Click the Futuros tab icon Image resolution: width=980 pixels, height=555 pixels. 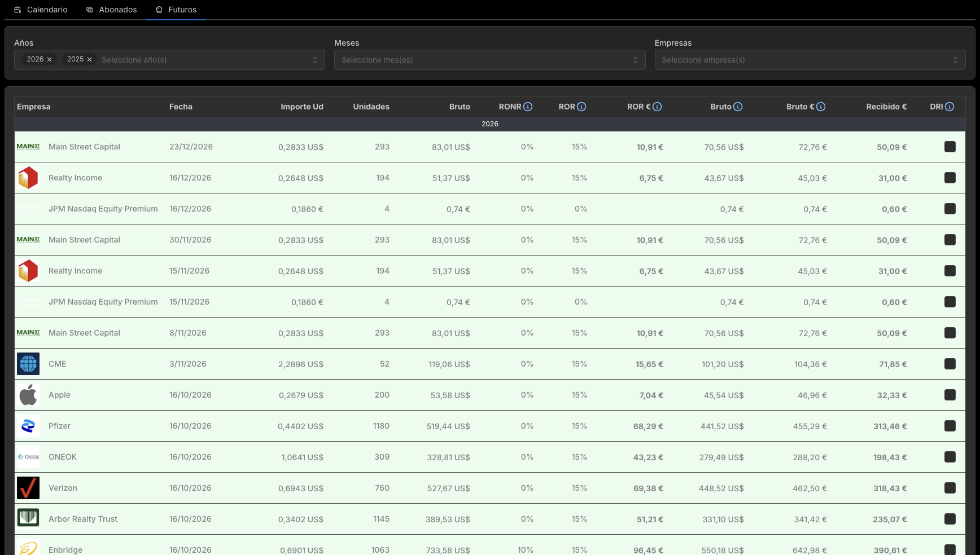click(x=159, y=10)
